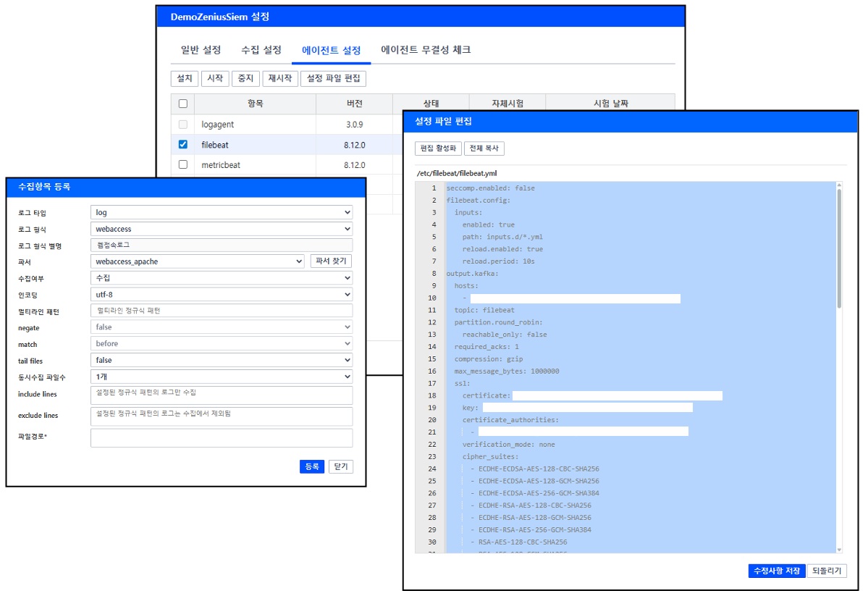Click the 설치 button
The image size is (868, 596).
[184, 78]
